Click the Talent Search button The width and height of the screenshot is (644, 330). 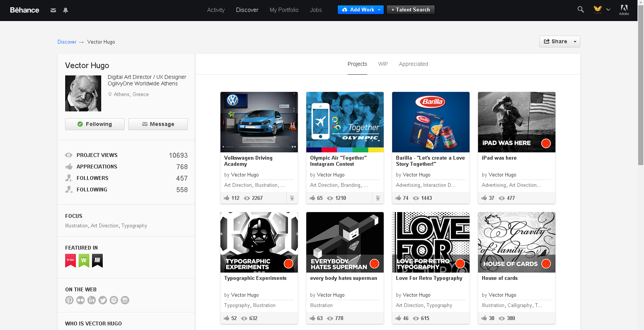coord(411,10)
